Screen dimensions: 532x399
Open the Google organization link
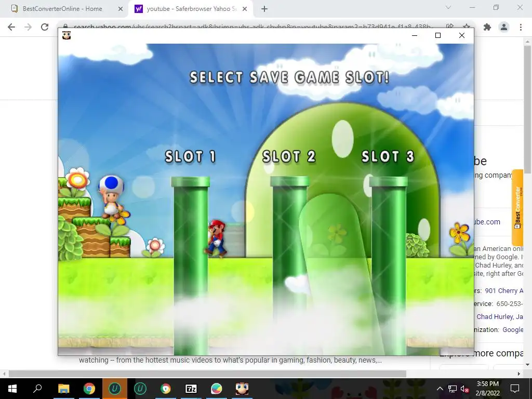tap(513, 329)
